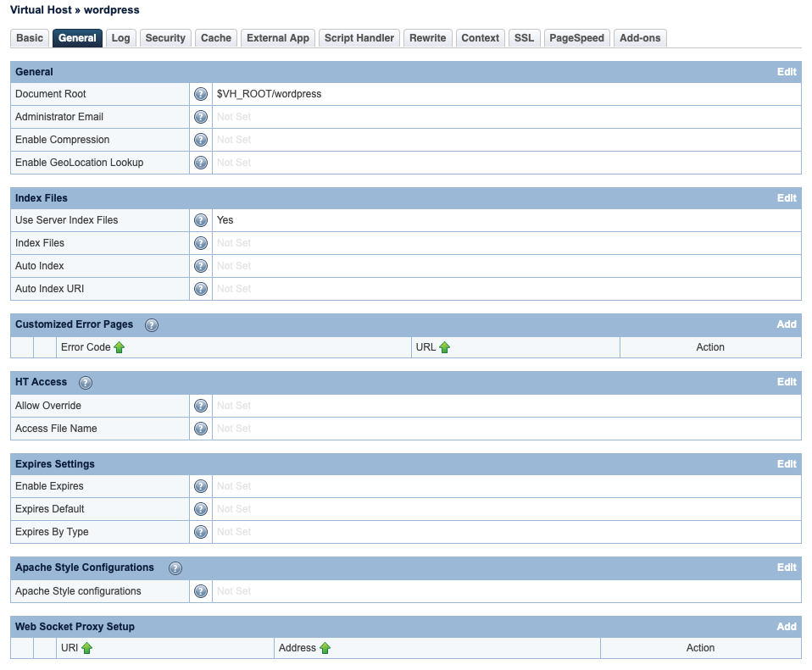Viewport: 812px width, 670px height.
Task: Sort error pages by Error Code arrow
Action: 120,347
